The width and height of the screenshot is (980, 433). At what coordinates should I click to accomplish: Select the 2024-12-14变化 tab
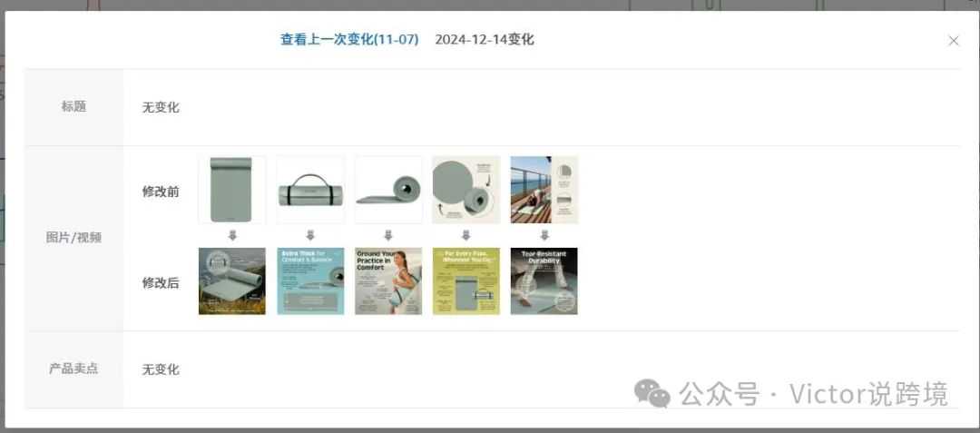(x=485, y=39)
